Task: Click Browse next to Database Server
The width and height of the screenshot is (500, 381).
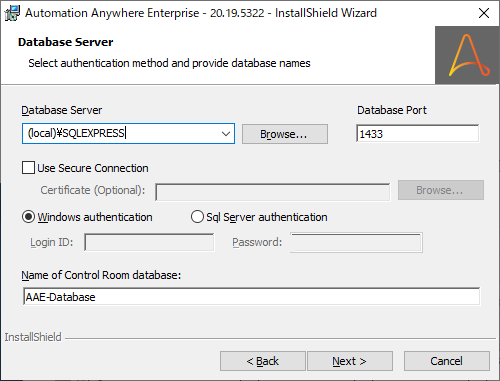Action: tap(285, 134)
